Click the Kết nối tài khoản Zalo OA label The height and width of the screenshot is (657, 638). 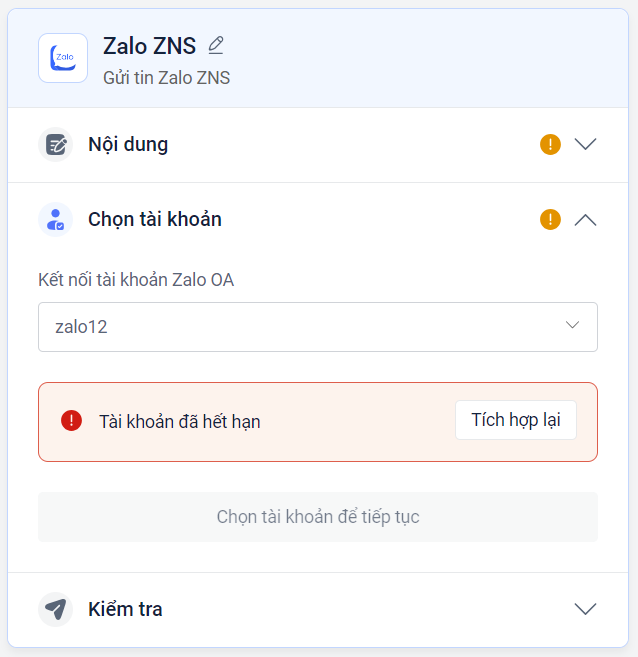tap(136, 279)
